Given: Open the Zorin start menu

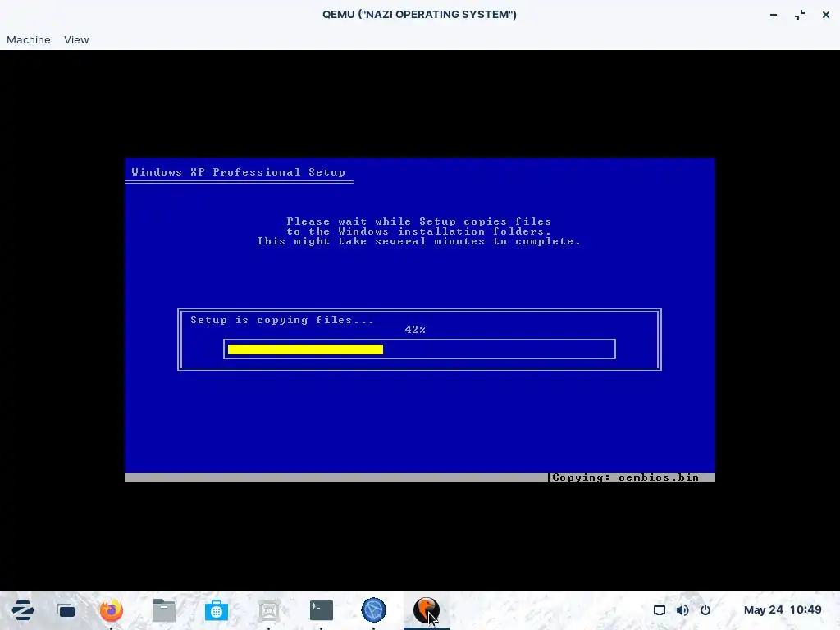Looking at the screenshot, I should point(23,610).
